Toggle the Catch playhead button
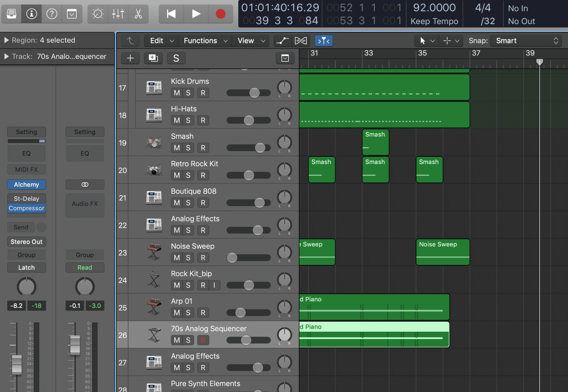 coord(324,41)
